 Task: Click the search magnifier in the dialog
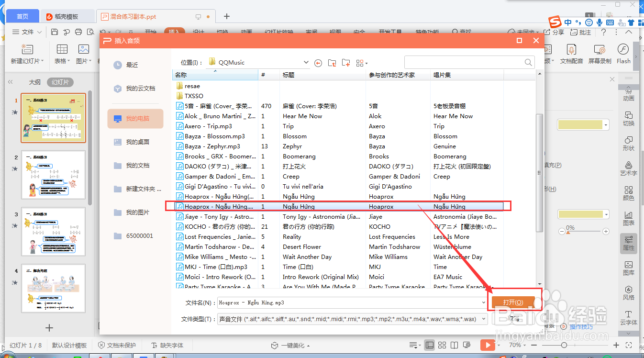click(528, 62)
